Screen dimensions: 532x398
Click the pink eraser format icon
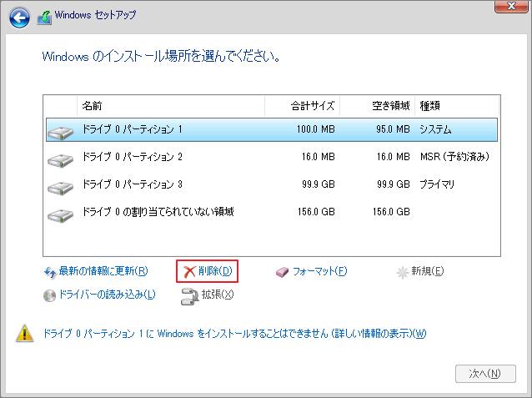(282, 272)
